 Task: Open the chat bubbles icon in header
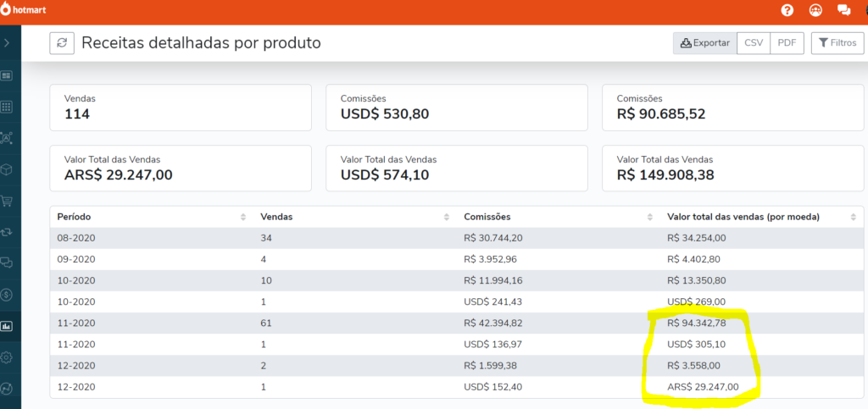click(x=843, y=10)
